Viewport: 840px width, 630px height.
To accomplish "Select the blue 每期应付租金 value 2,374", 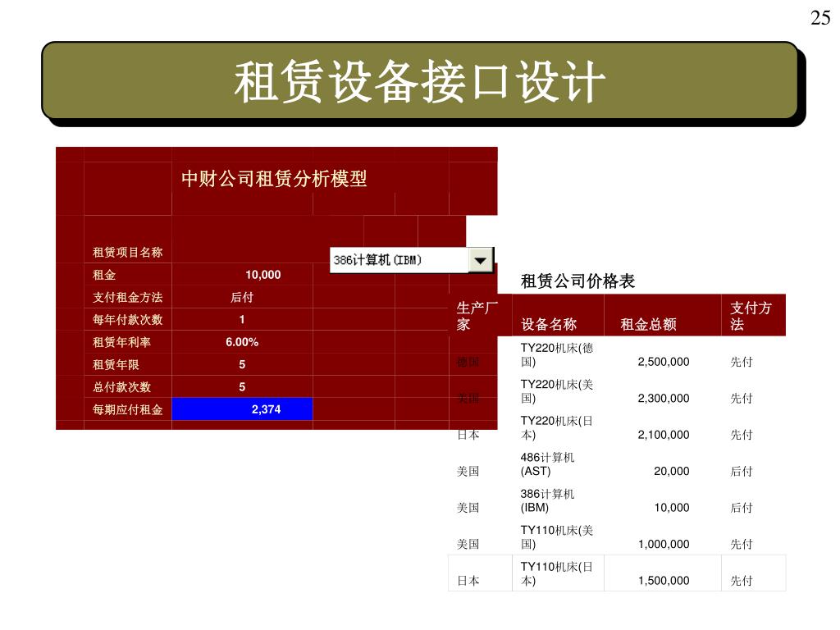I will (x=242, y=409).
